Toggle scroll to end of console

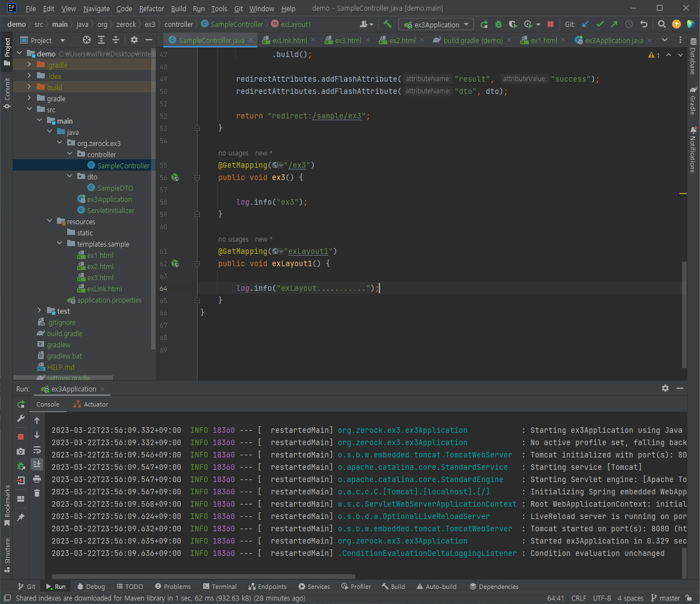point(37,464)
